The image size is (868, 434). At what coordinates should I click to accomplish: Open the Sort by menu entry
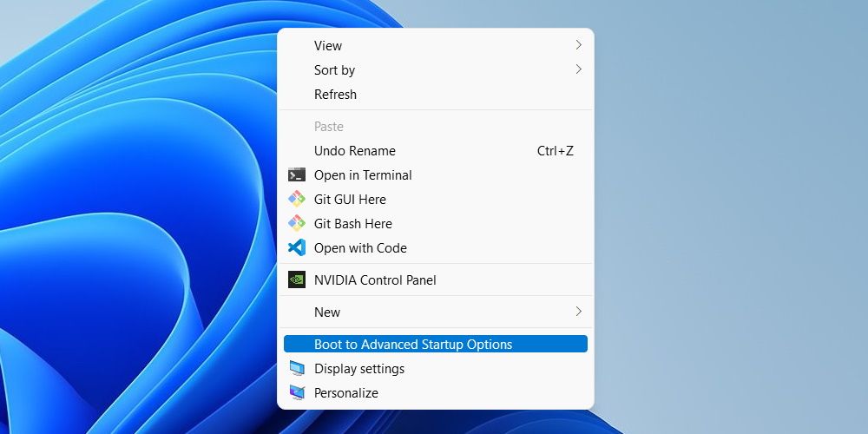pyautogui.click(x=436, y=69)
